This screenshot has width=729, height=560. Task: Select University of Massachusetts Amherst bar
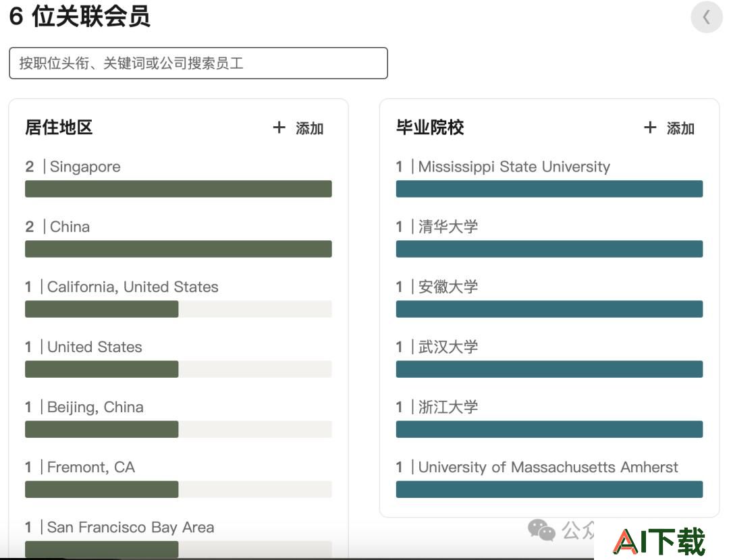tap(549, 489)
